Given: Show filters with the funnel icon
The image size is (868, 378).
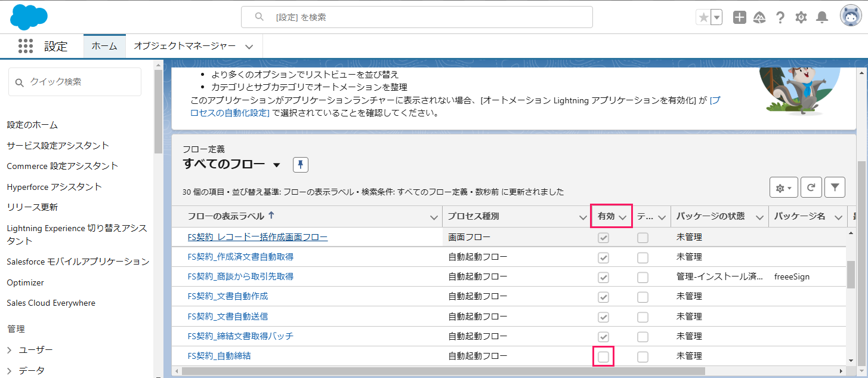Looking at the screenshot, I should coord(835,188).
